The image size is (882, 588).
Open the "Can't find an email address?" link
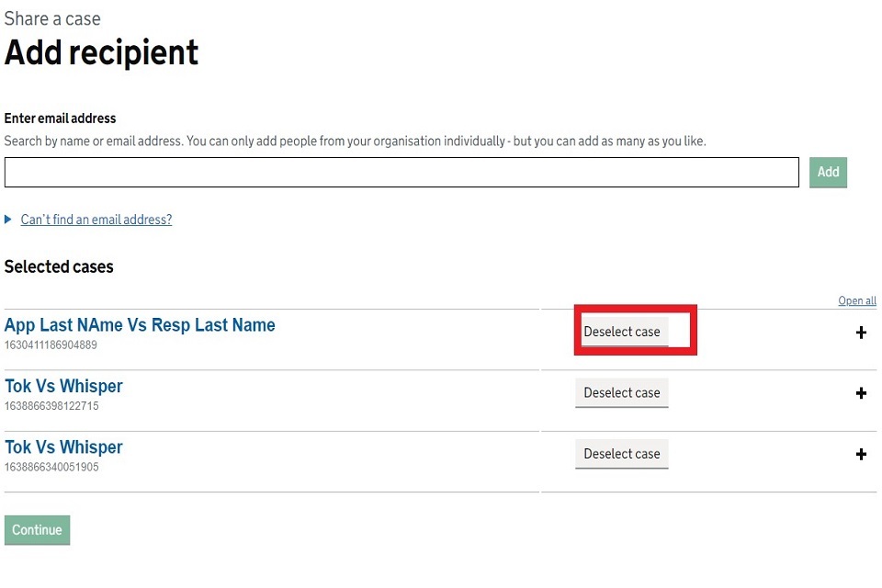pyautogui.click(x=96, y=220)
